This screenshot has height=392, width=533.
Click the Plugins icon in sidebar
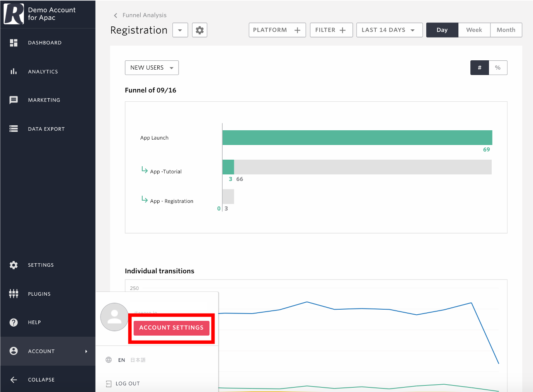coord(14,294)
